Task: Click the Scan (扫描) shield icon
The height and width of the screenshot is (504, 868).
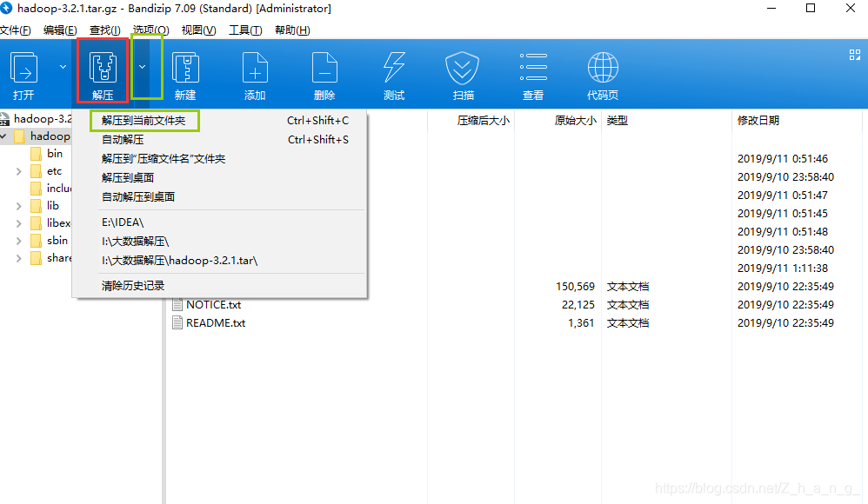Action: click(462, 69)
